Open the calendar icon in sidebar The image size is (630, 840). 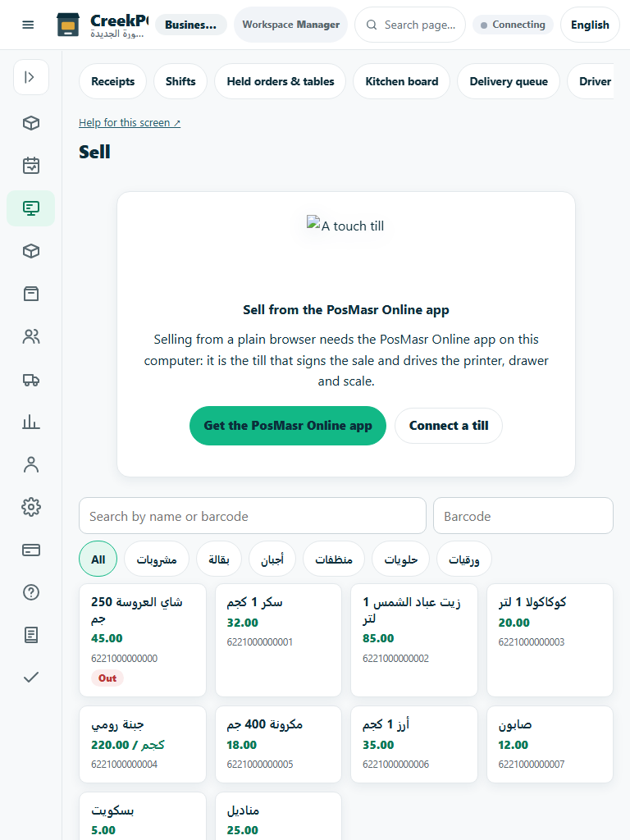point(31,166)
